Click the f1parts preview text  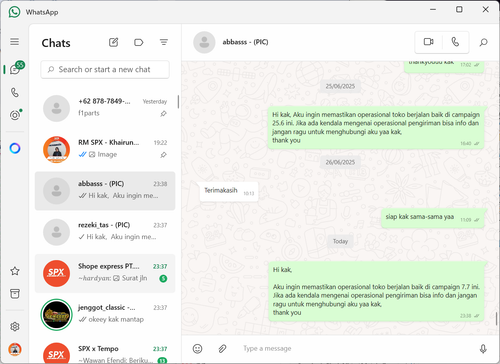(x=89, y=113)
